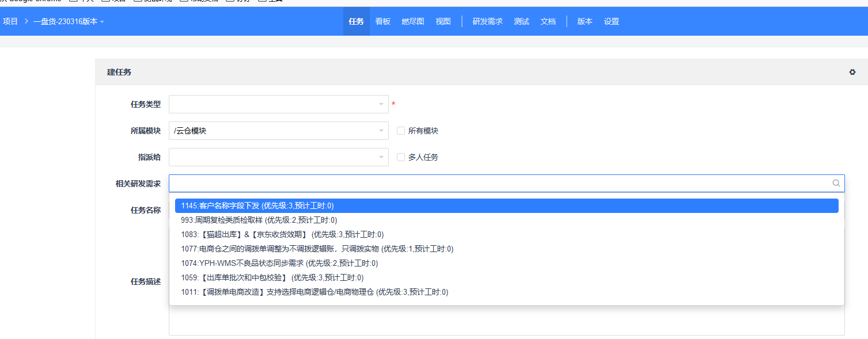This screenshot has height=339, width=868.
Task: Check the 多人任务 checkbox
Action: 401,157
